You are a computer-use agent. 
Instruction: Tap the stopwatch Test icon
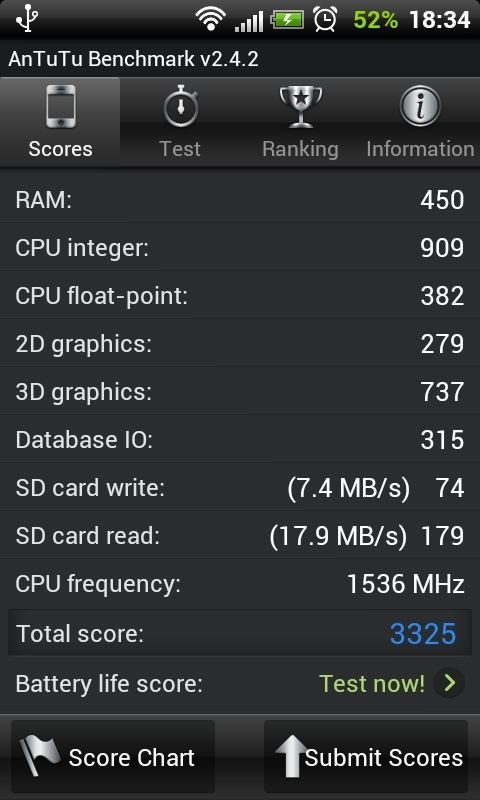click(181, 106)
